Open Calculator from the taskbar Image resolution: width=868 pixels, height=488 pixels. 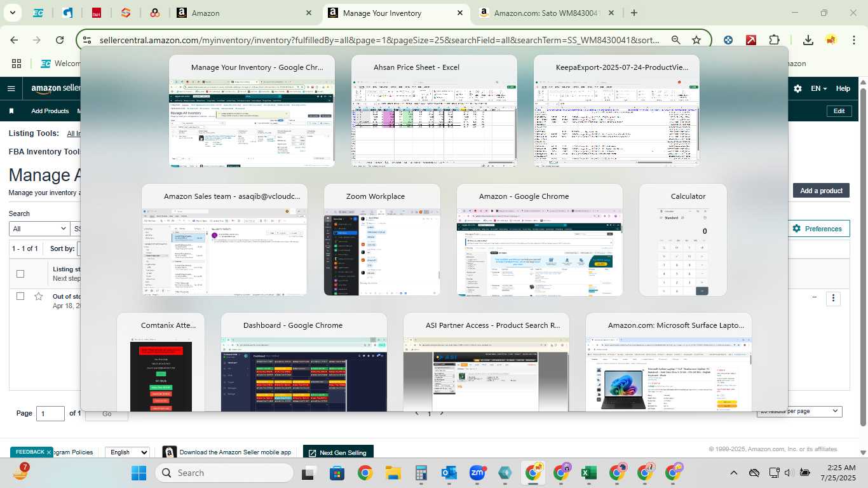pos(421,473)
